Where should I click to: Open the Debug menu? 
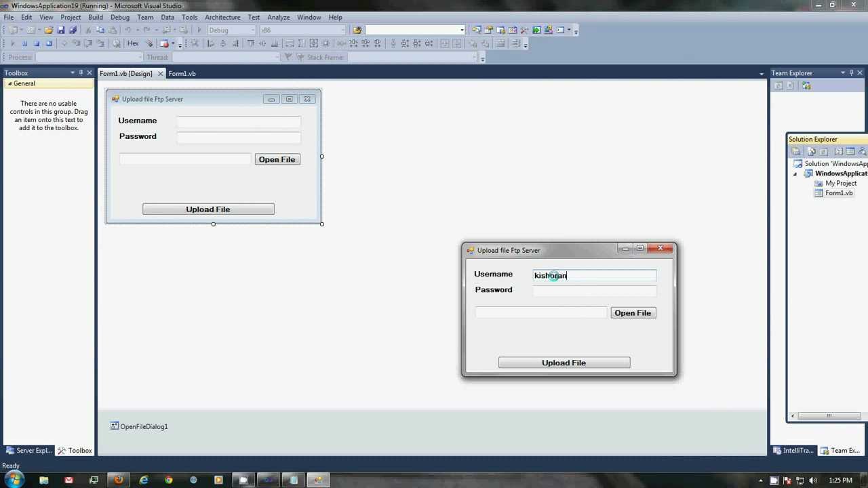(x=120, y=17)
